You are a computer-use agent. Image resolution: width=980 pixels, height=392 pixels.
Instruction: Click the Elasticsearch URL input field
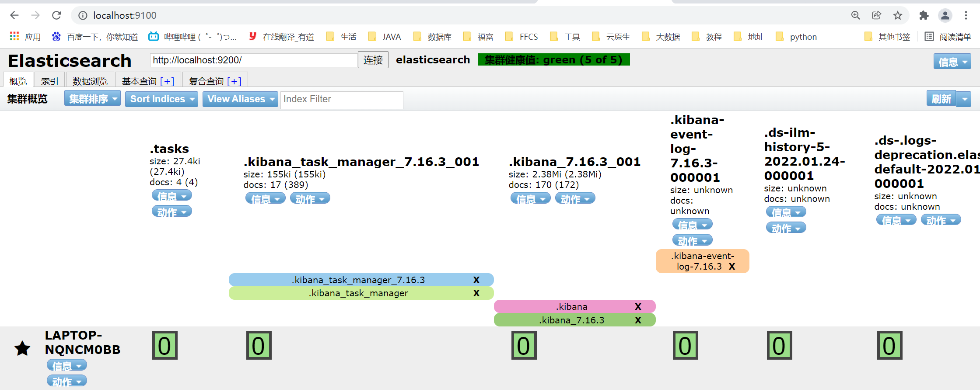[254, 60]
